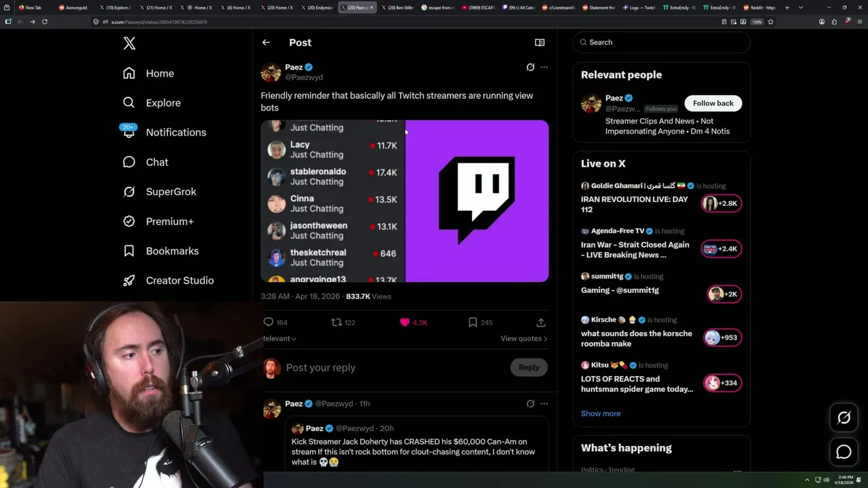Viewport: 868px width, 488px height.
Task: Switch to the (10) Explore tab
Action: [x=115, y=7]
